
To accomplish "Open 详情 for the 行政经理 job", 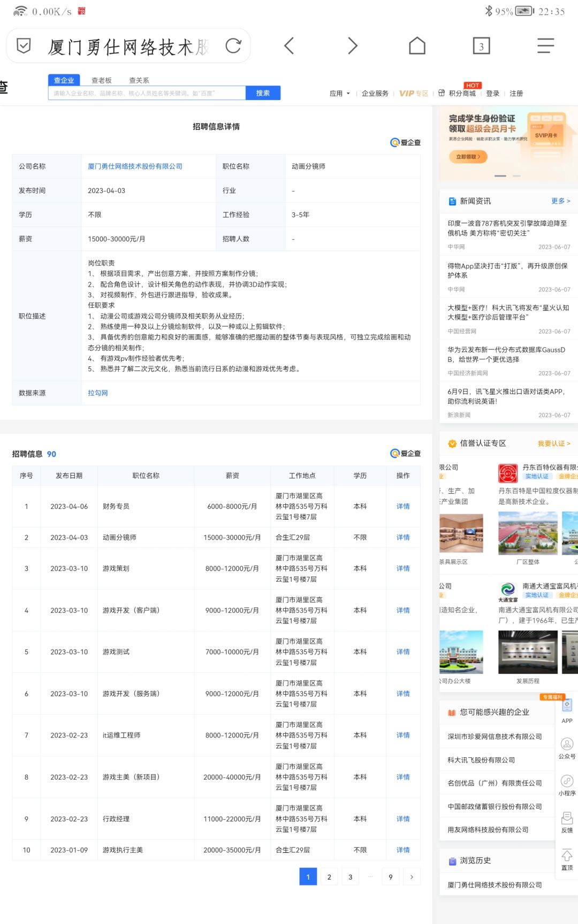I will click(x=403, y=819).
